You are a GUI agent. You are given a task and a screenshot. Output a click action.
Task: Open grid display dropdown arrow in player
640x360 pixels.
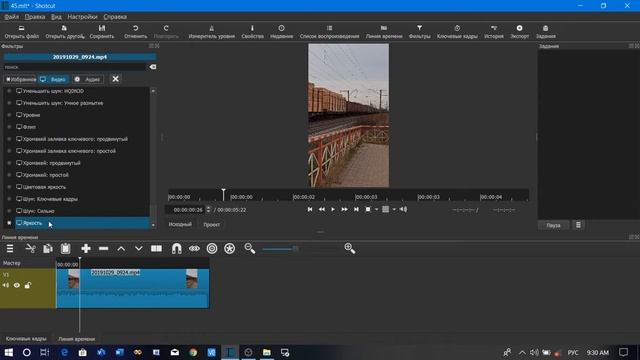394,209
